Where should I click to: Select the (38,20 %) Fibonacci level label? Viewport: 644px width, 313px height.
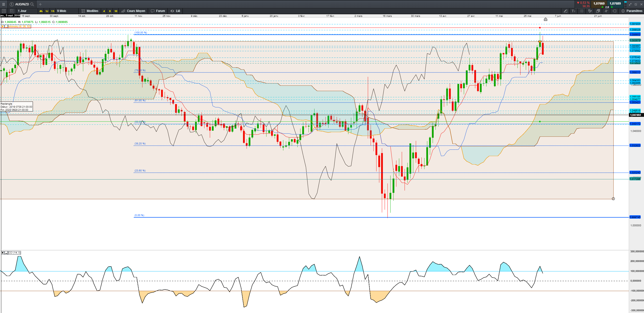140,144
